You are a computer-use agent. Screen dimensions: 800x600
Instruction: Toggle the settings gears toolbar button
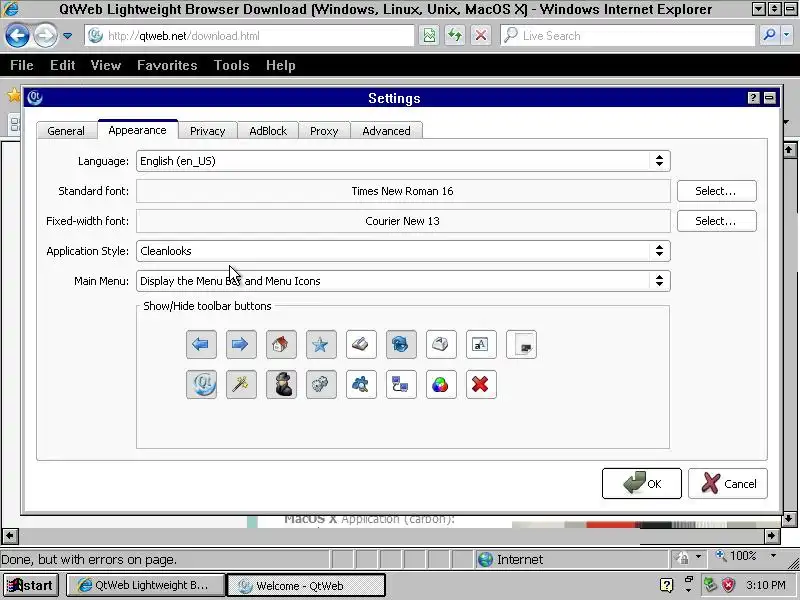[x=321, y=384]
